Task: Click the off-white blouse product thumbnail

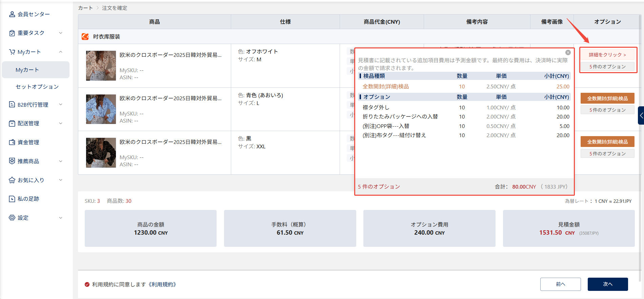Action: 101,66
